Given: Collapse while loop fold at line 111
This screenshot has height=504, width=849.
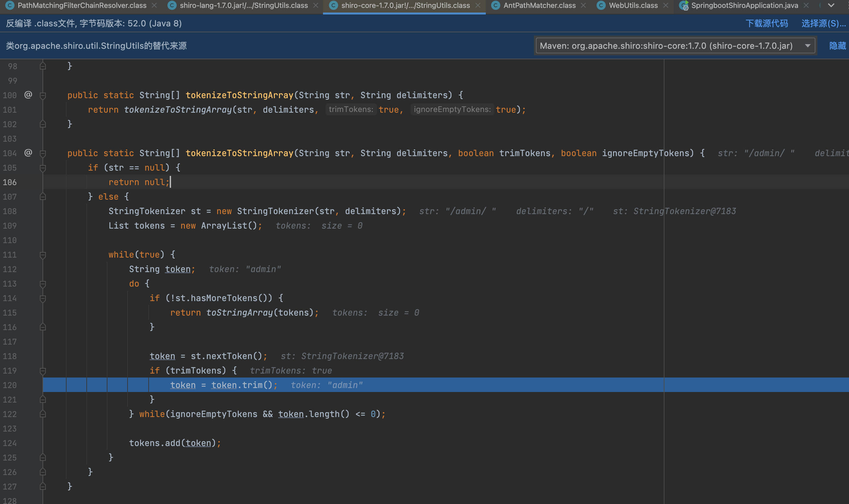Looking at the screenshot, I should pos(43,255).
